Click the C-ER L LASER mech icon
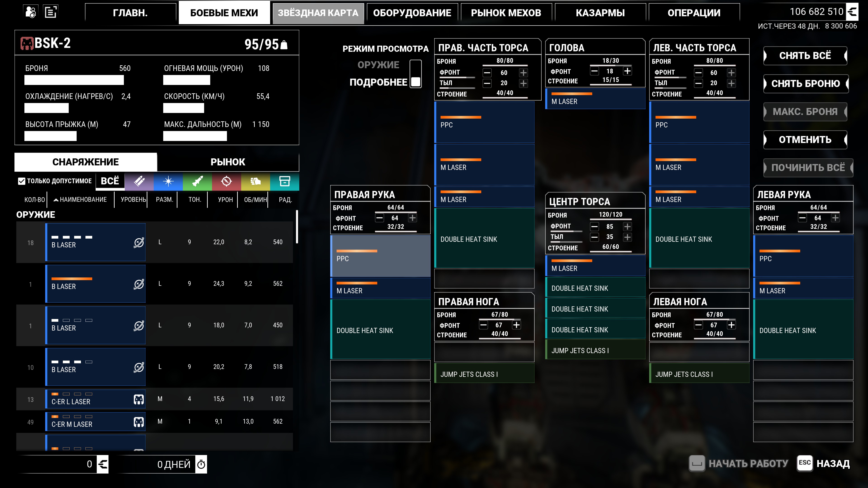 [x=139, y=399]
